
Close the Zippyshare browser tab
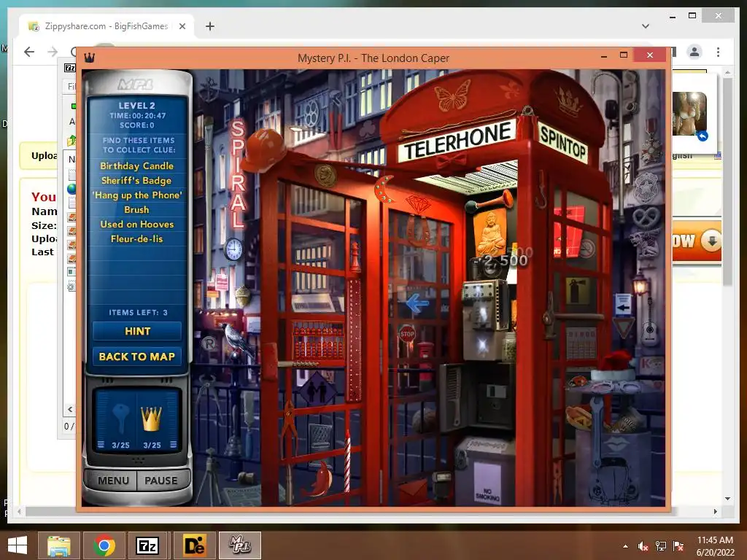(182, 26)
